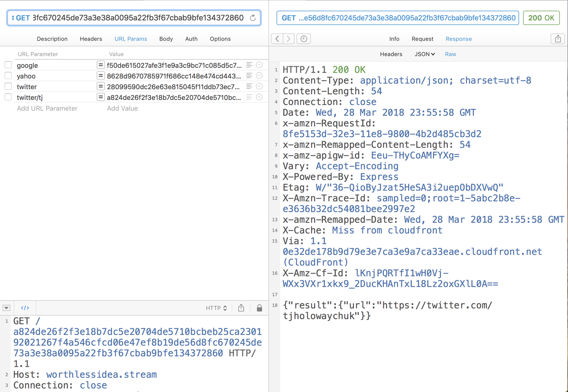The height and width of the screenshot is (392, 568).
Task: Open the HTTP protocol dropdown
Action: pyautogui.click(x=216, y=308)
